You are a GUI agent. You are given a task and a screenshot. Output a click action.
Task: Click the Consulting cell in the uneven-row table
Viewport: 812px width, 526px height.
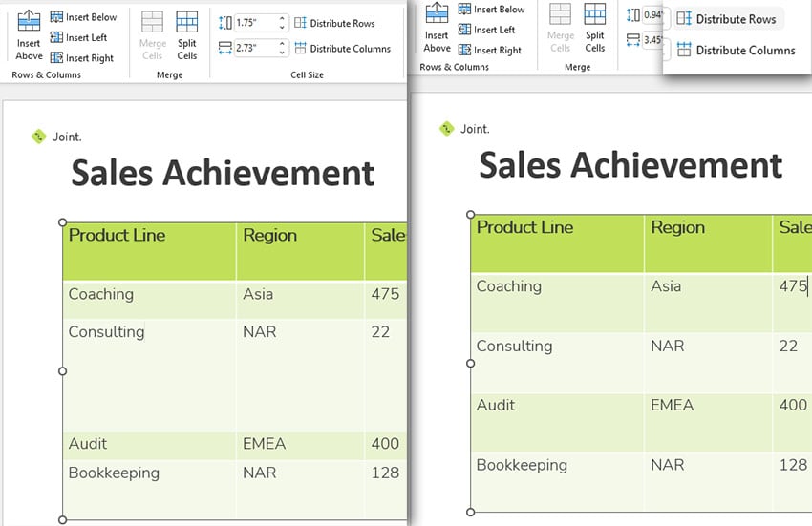click(x=106, y=332)
